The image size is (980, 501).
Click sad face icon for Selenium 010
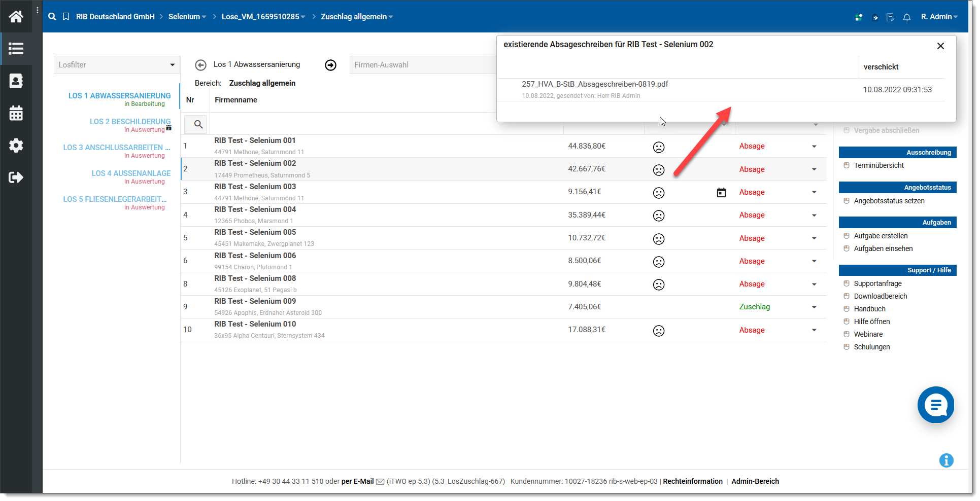coord(659,331)
